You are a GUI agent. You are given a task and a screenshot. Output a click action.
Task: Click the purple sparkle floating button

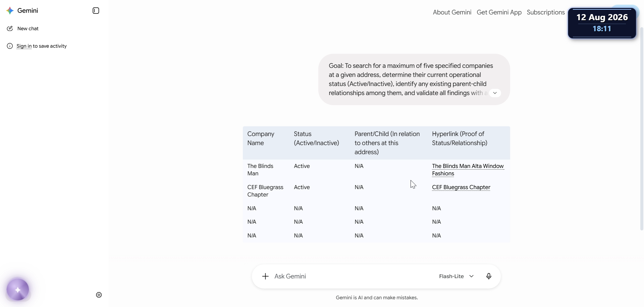coord(18,290)
